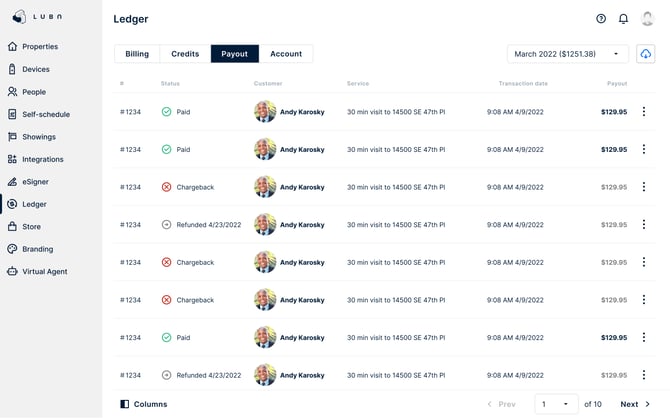Screen dimensions: 670x418
Task: Open the page number dropdown
Action: [x=556, y=404]
